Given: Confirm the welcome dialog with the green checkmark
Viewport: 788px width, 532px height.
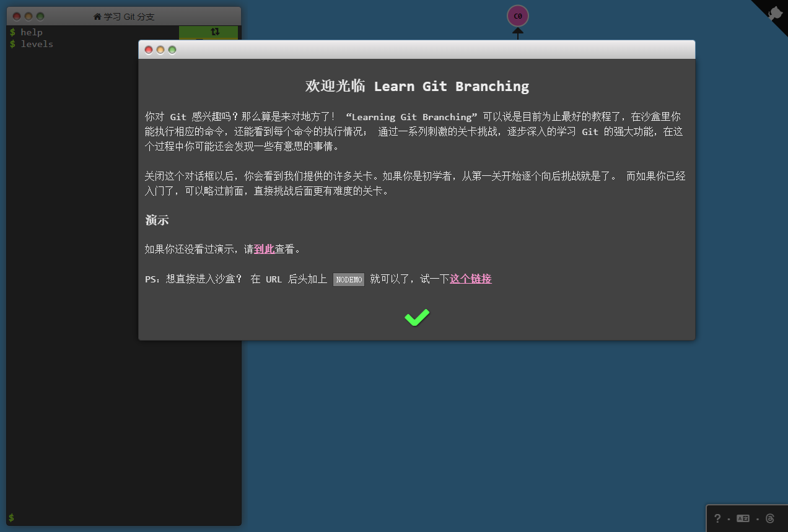Looking at the screenshot, I should 417,318.
